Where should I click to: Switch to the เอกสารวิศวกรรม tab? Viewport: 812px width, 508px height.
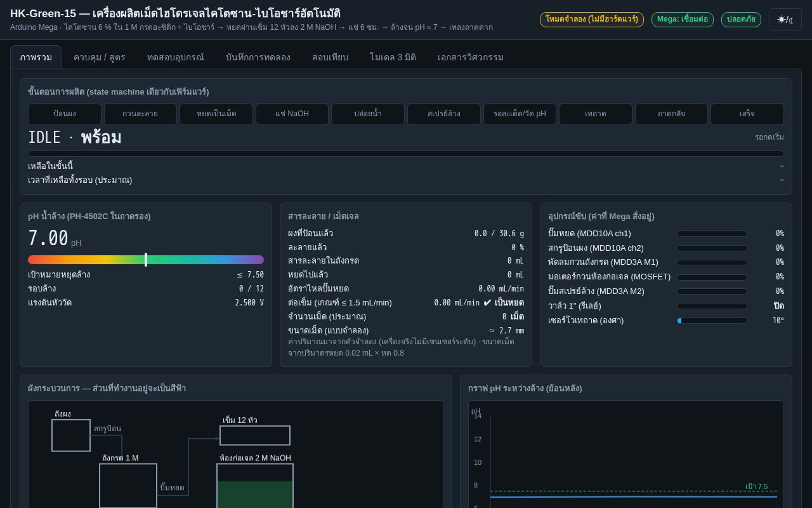point(471,57)
